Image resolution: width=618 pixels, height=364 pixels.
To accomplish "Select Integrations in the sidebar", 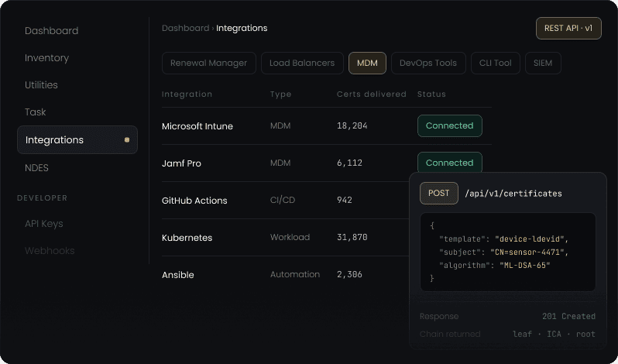I will tap(77, 140).
